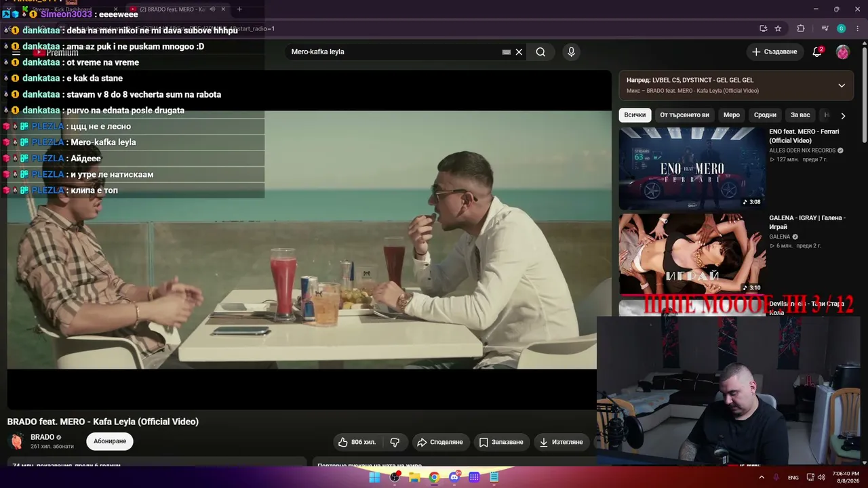Dislike the video with thumbs down
The width and height of the screenshot is (868, 488).
point(395,442)
